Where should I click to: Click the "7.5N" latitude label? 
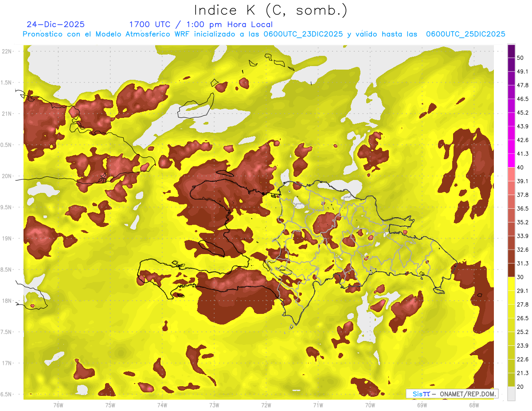pyautogui.click(x=6, y=332)
